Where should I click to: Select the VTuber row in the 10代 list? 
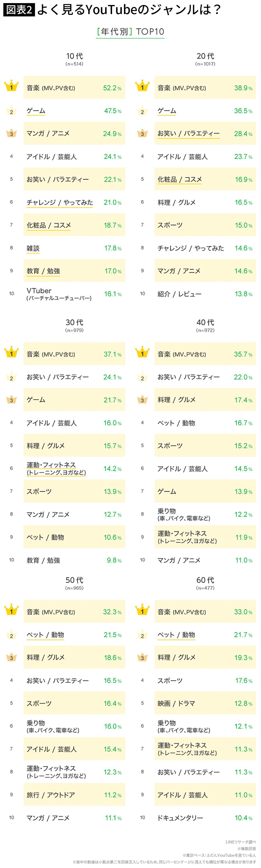tap(59, 294)
